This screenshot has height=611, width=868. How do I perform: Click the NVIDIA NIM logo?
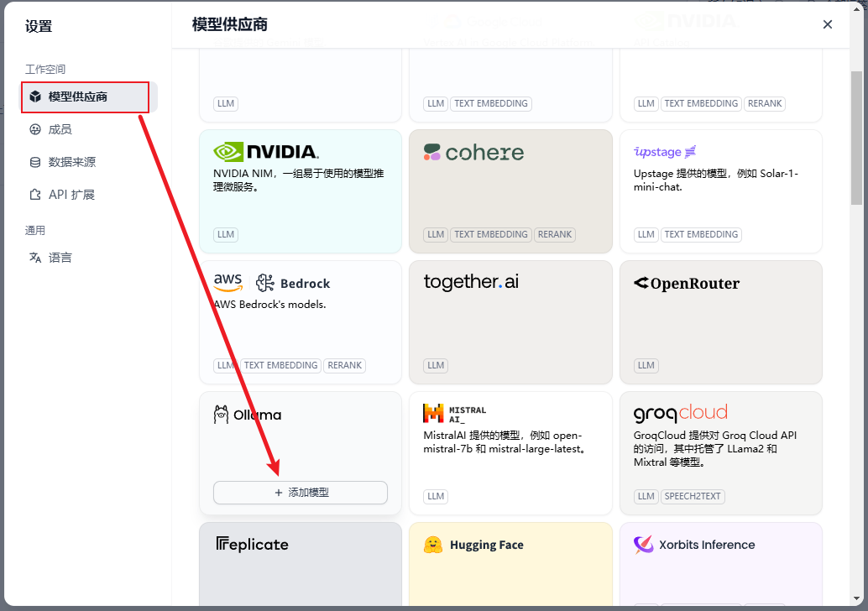click(x=266, y=152)
